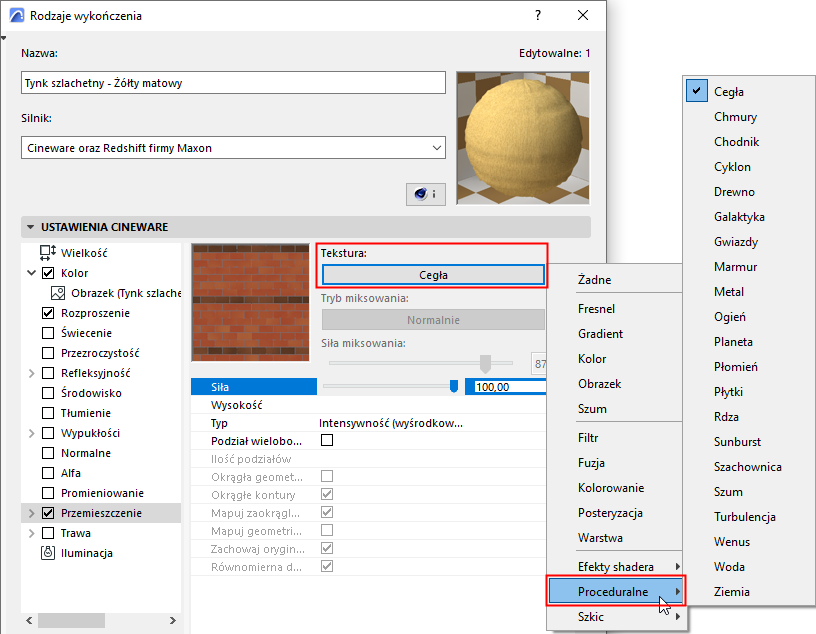816x634 pixels.
Task: Choose Fresnel texture option
Action: coord(596,309)
